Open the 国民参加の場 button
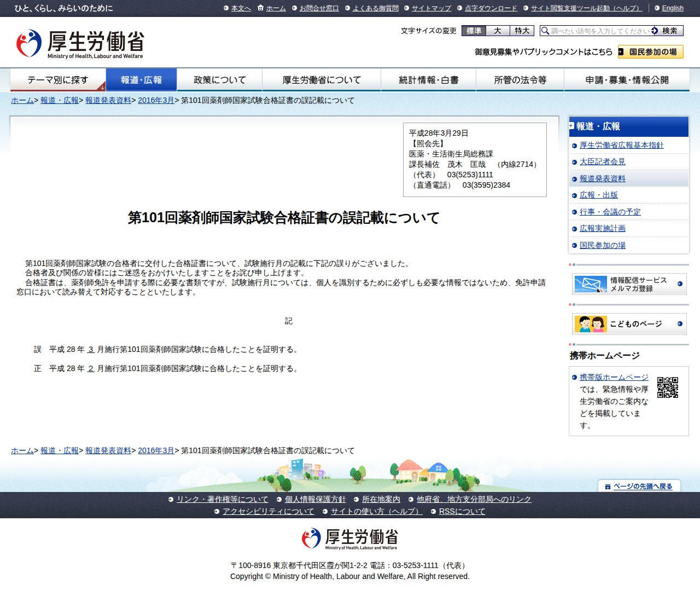The image size is (700, 608). pyautogui.click(x=651, y=52)
